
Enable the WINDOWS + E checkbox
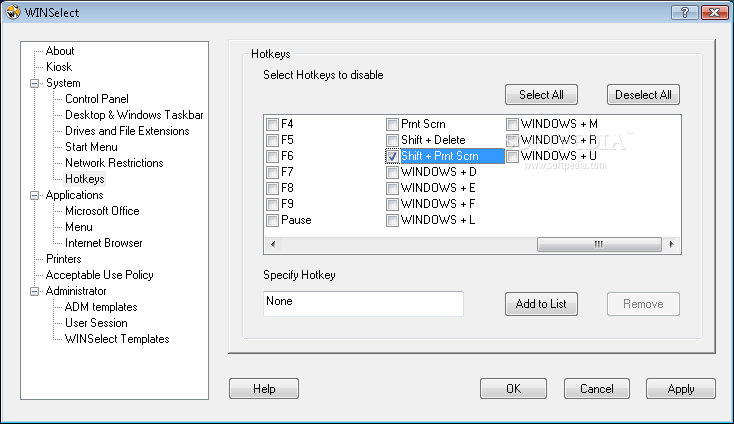click(x=392, y=188)
